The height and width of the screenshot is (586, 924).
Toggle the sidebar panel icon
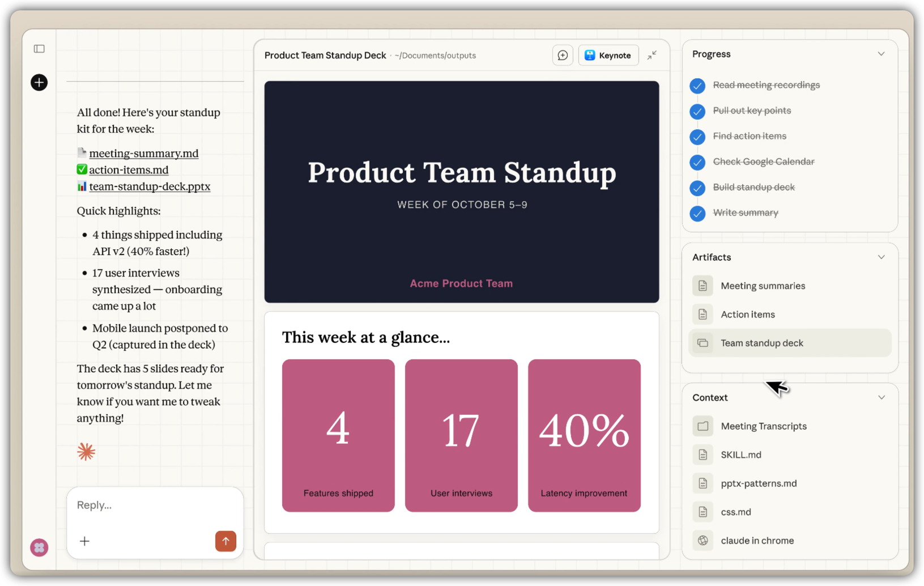pyautogui.click(x=39, y=49)
